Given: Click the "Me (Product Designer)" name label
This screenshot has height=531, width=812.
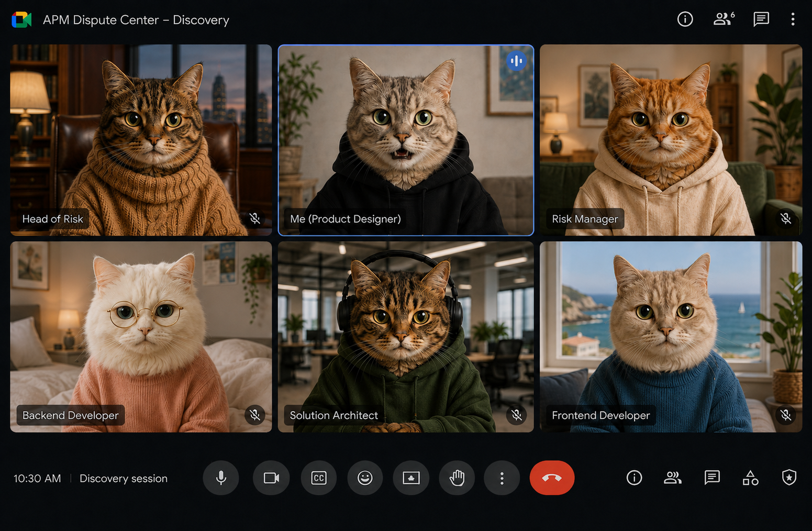Looking at the screenshot, I should [346, 219].
